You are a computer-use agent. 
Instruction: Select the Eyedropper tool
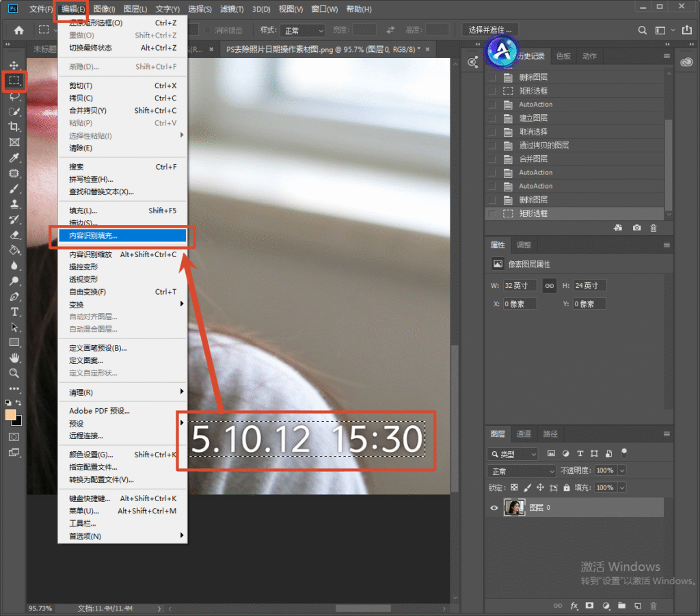tap(14, 157)
